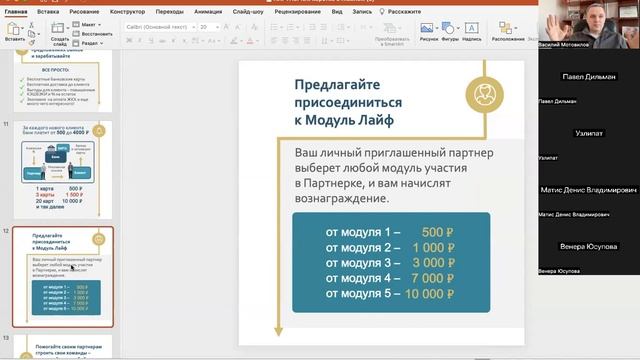Pick the text highlight color button
640x360 pixels.
point(233,41)
